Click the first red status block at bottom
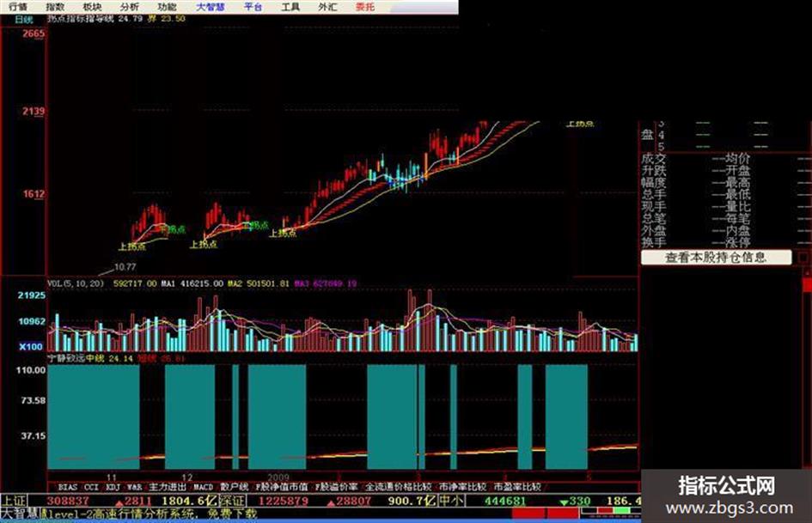Screen dimensions: 812x523 [x=528, y=513]
